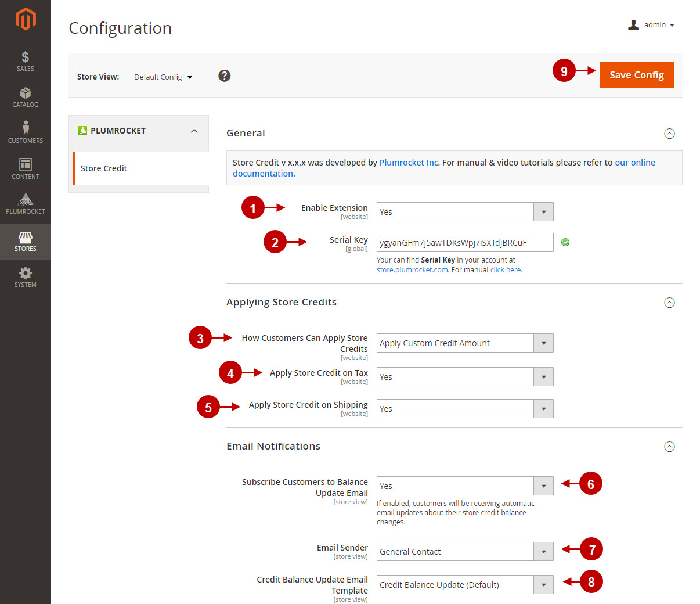Collapse the Applying Store Credits section

point(669,303)
